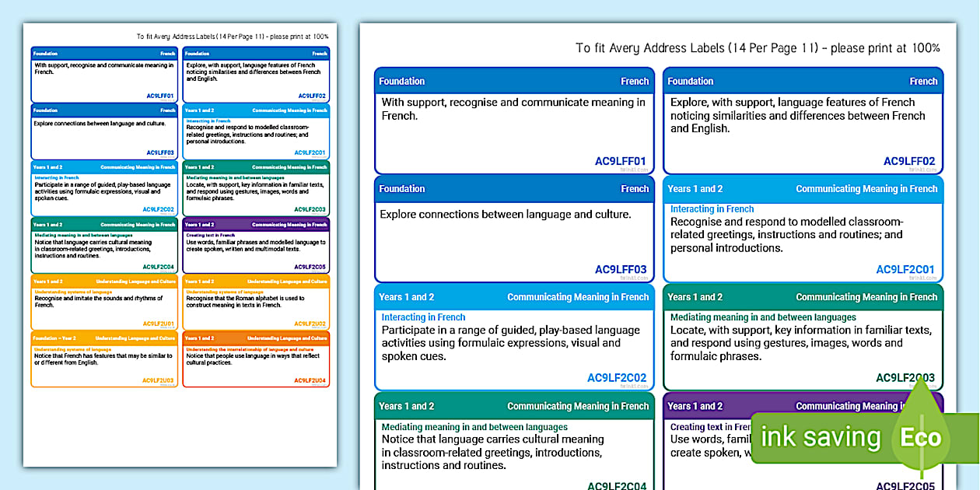Click 'Years 1 and 2' header of large AC9LF2C01 card

pos(695,189)
